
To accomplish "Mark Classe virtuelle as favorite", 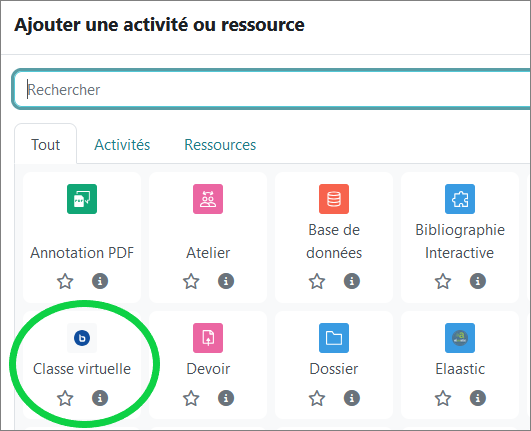I will coord(65,398).
